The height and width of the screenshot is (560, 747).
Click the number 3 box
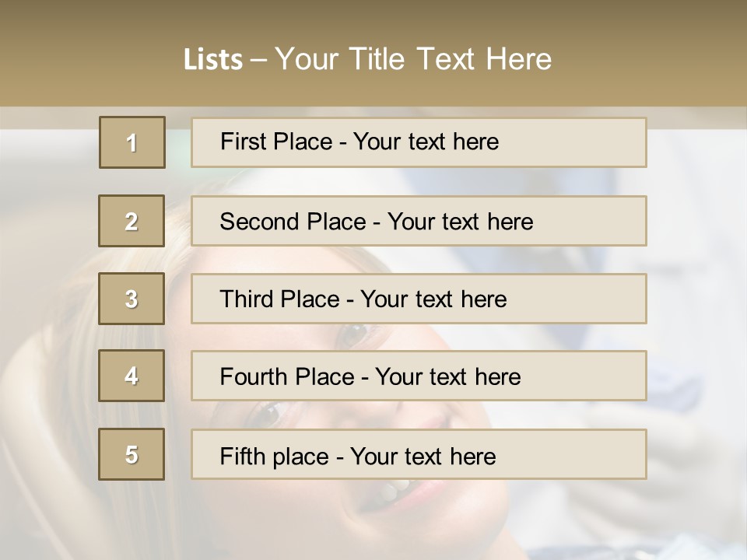tap(132, 299)
